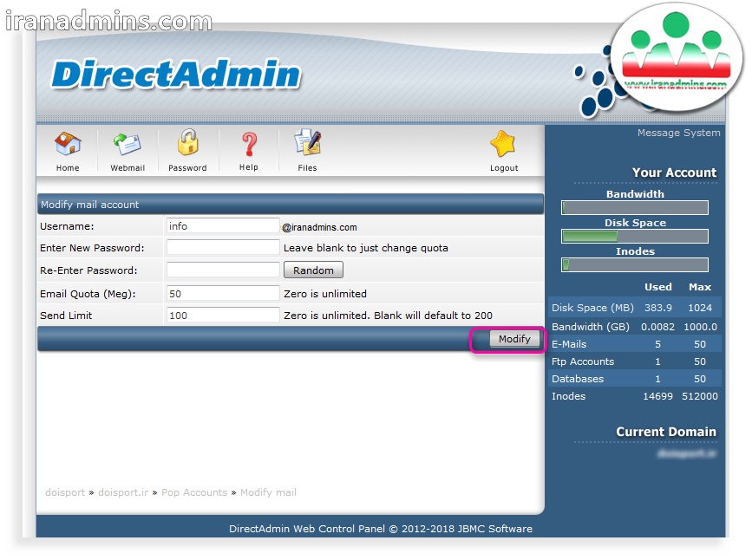The width and height of the screenshot is (752, 560).
Task: Click the Bandwidth usage bar
Action: coord(635,207)
